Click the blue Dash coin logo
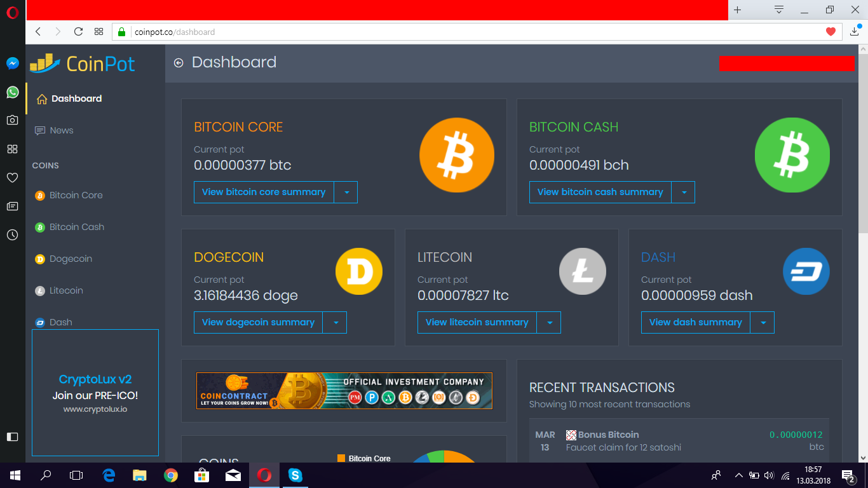 806,271
